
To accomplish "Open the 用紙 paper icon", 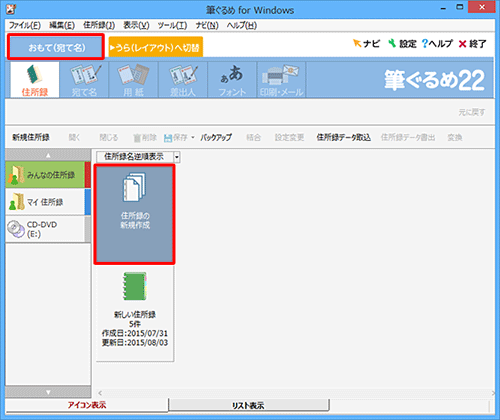I will [133, 80].
